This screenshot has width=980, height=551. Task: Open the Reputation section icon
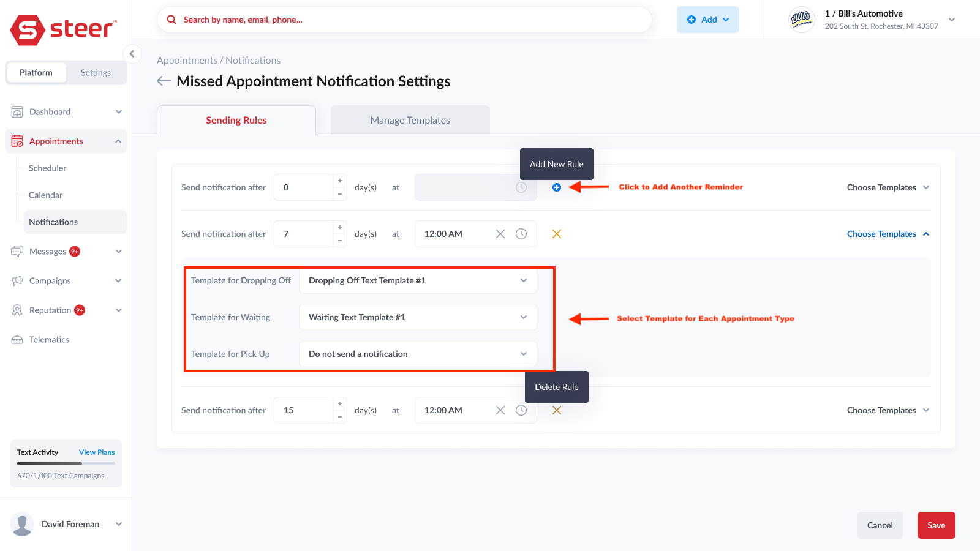pyautogui.click(x=18, y=310)
